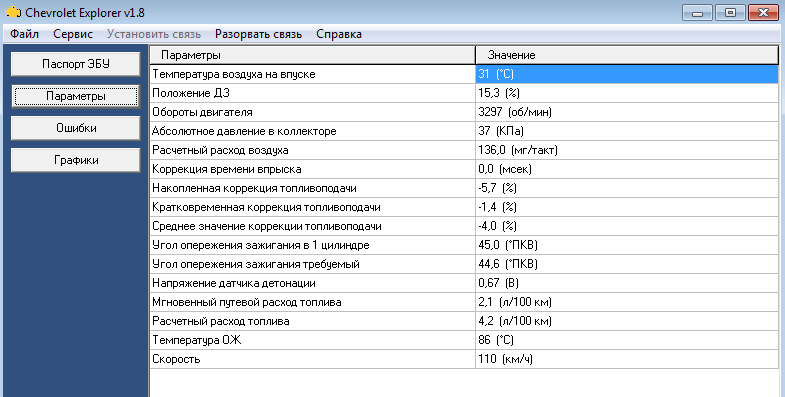Click the value 0,67 (В)

coord(498,283)
